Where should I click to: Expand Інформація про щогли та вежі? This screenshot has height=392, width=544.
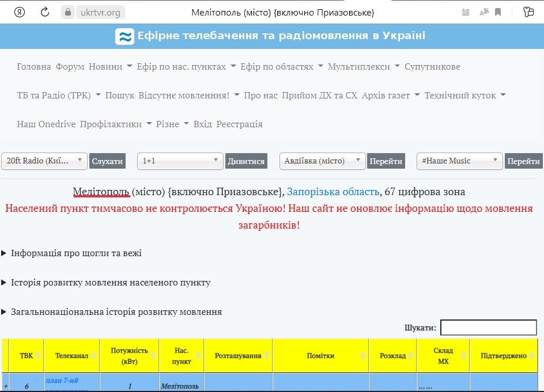click(72, 253)
